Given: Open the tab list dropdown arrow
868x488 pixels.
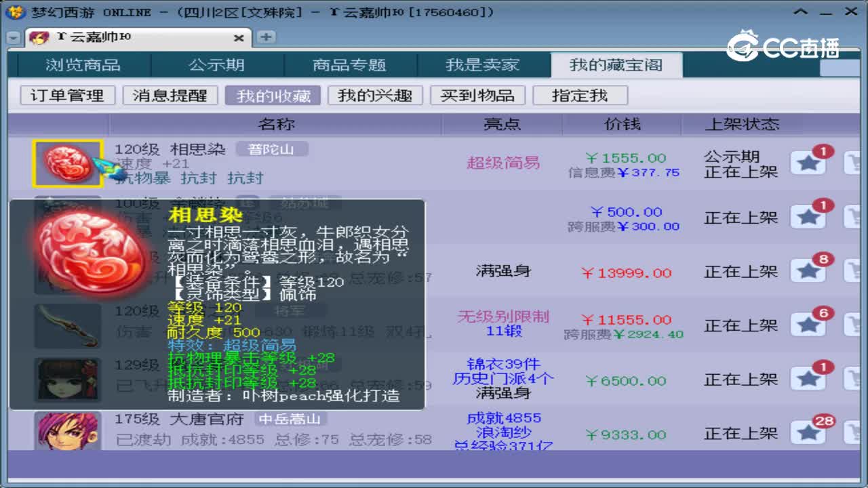Looking at the screenshot, I should pos(14,38).
